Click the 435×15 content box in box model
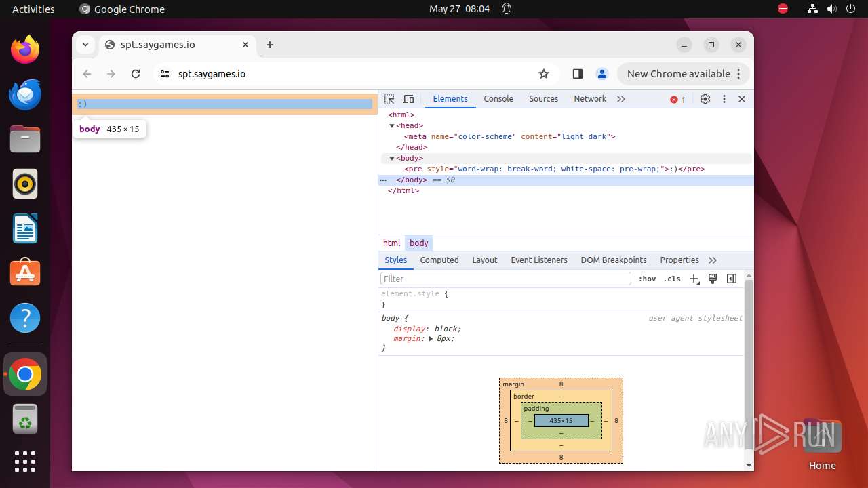 tap(561, 421)
